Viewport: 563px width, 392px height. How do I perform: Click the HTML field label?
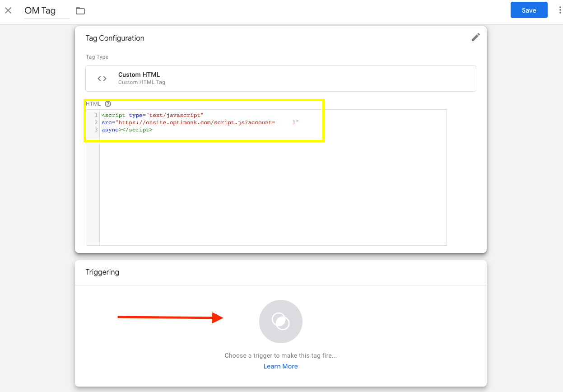coord(93,104)
